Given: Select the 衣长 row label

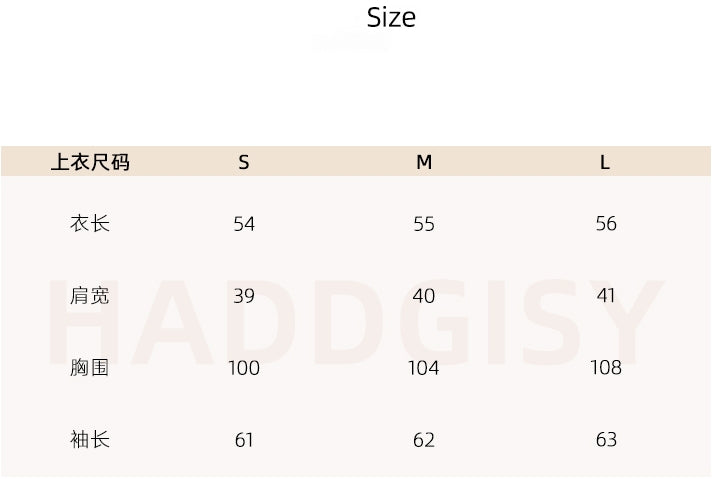Looking at the screenshot, I should [90, 224].
